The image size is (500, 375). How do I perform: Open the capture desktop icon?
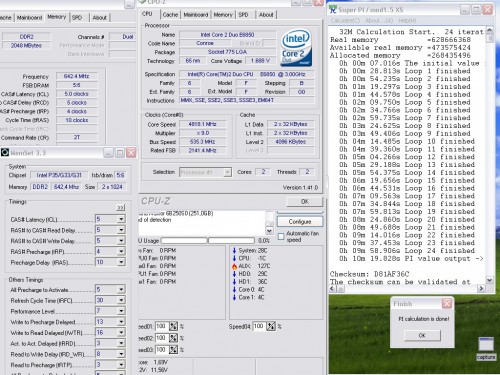[x=486, y=349]
